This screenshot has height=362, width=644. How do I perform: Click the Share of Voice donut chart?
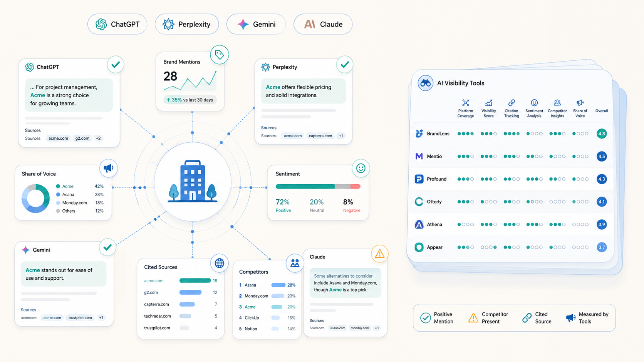tap(35, 199)
